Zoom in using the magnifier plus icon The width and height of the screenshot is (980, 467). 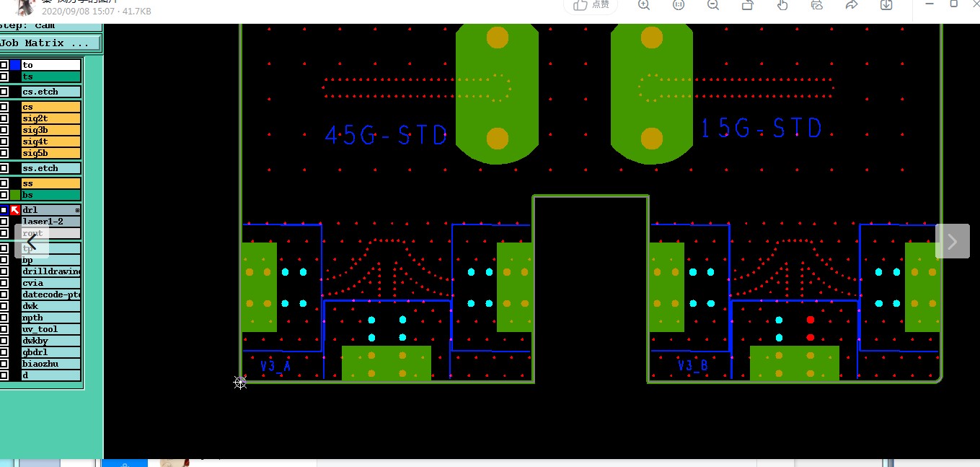(644, 5)
